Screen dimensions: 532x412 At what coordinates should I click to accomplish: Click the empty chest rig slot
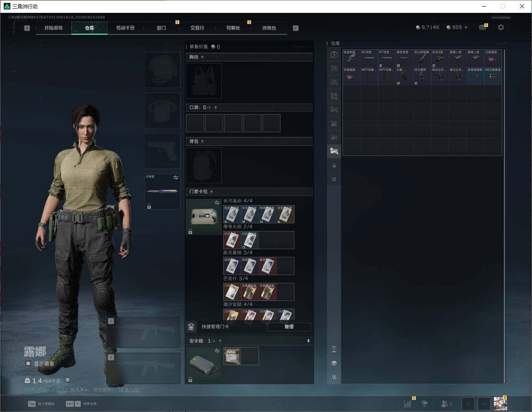204,81
